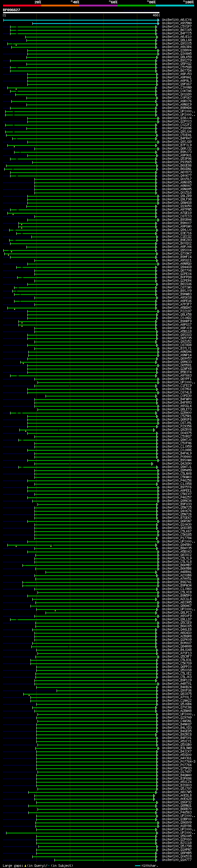Select the UniRef100_P46257 label
The image size is (197, 868).
[x=176, y=497]
